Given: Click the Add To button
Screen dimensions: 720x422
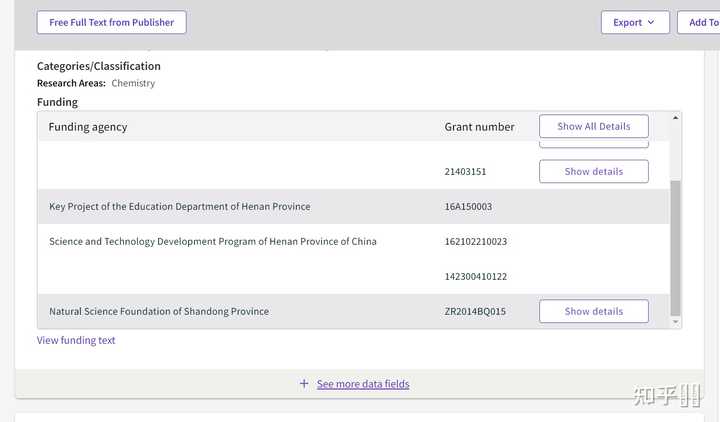Looking at the screenshot, I should pos(702,22).
